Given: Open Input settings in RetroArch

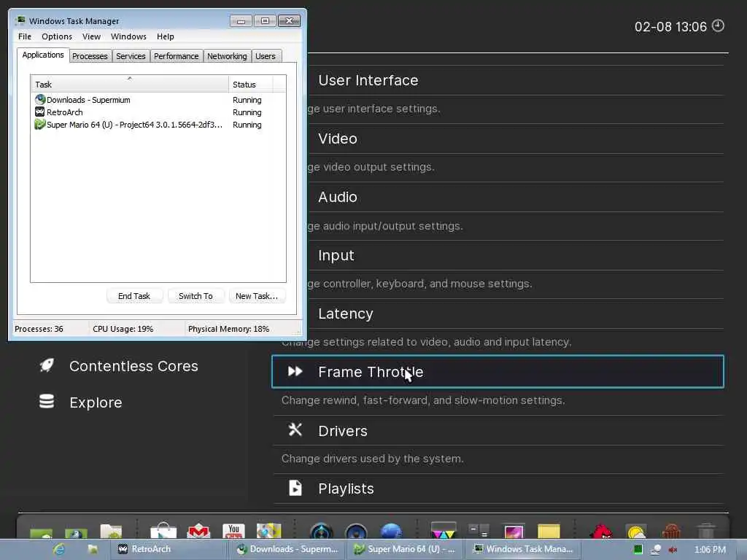Looking at the screenshot, I should 516,255.
